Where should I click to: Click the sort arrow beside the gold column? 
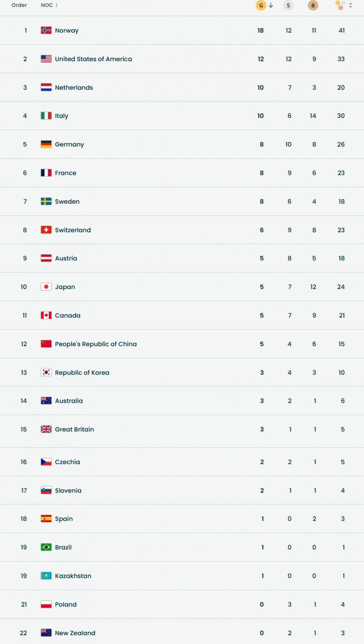tap(270, 5)
